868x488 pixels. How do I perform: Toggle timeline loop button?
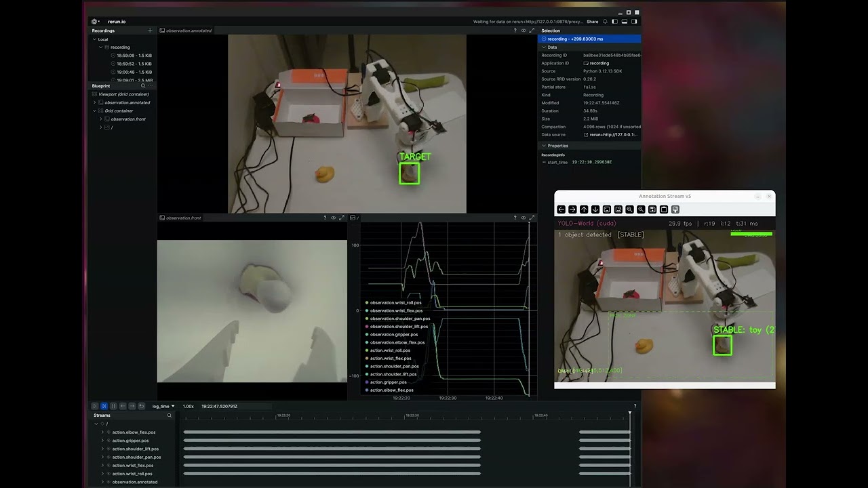coord(141,406)
